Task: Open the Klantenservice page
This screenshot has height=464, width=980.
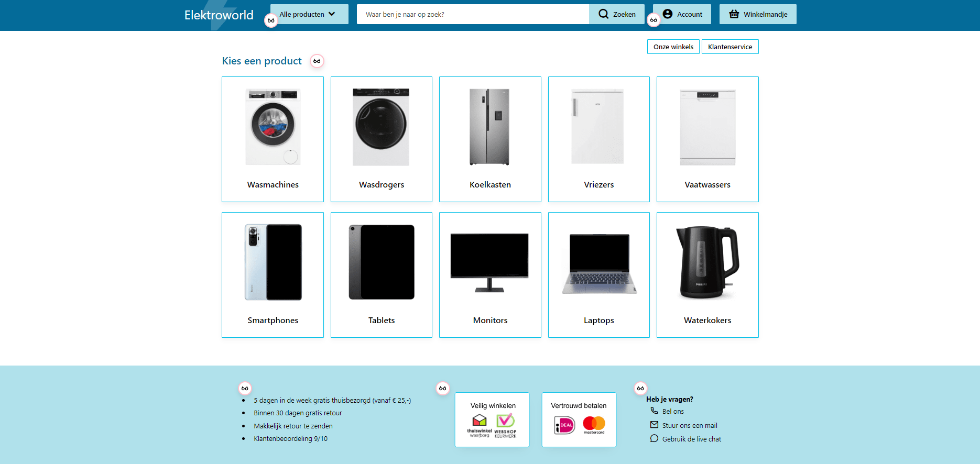Action: tap(729, 47)
